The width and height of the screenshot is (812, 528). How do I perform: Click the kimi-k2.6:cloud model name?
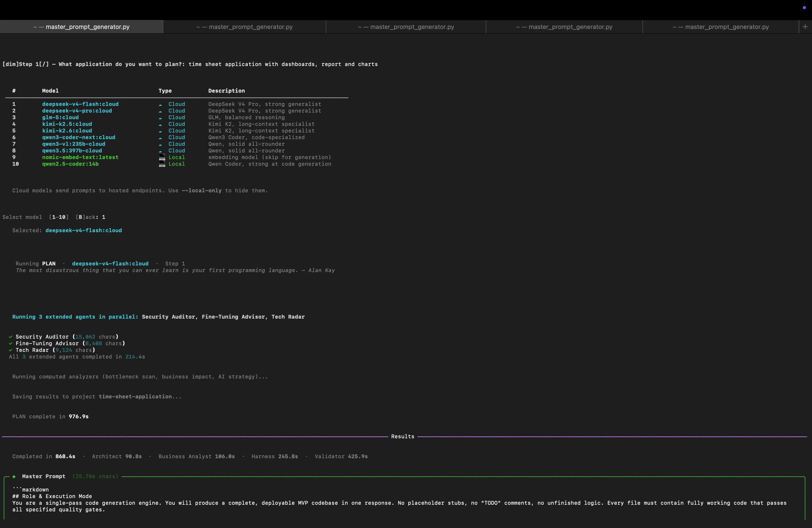[67, 131]
